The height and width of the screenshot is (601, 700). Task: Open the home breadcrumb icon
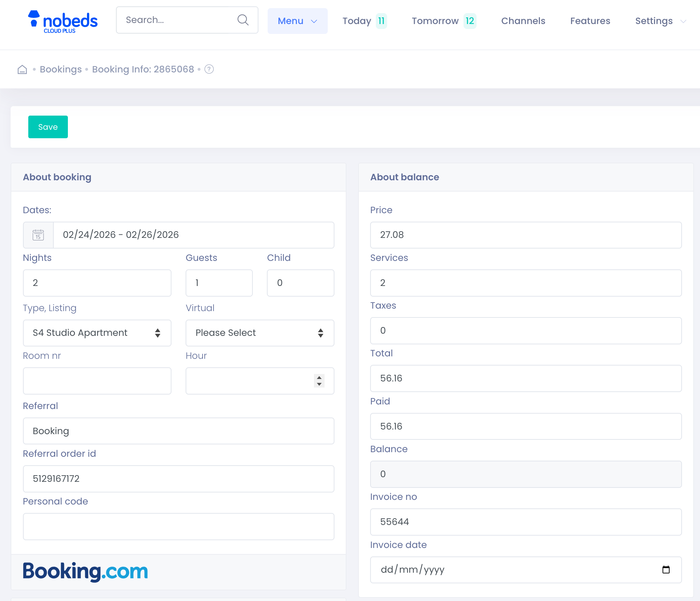click(22, 69)
